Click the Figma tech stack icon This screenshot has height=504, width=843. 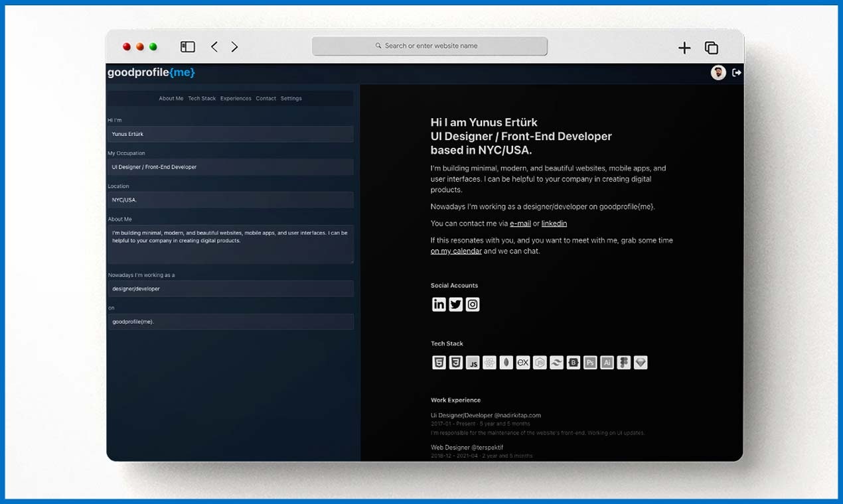tap(624, 363)
